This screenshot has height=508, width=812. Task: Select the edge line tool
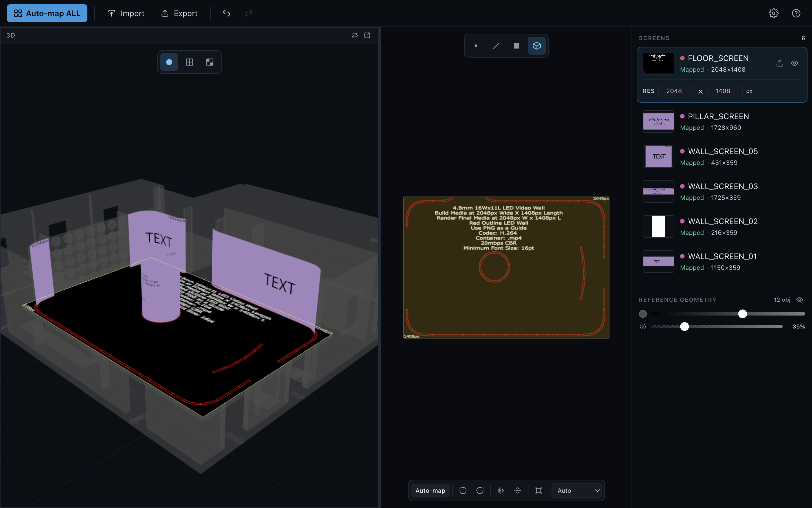[496, 46]
